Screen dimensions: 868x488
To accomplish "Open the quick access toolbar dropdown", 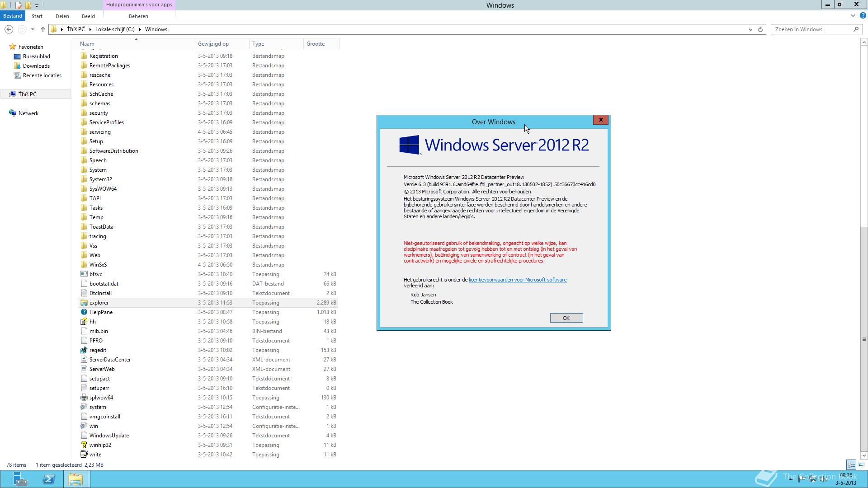I will (37, 5).
